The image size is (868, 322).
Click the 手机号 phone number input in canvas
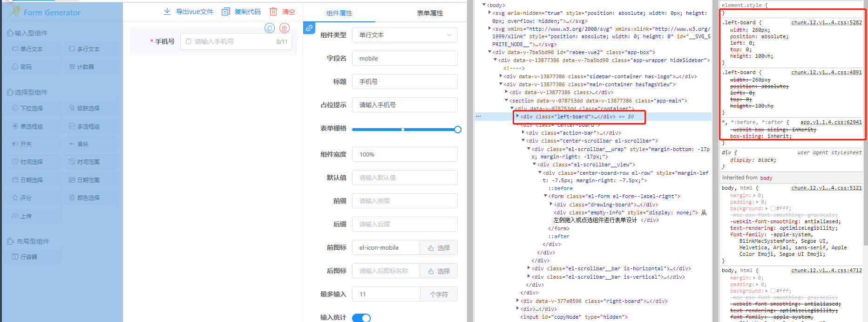[x=236, y=41]
